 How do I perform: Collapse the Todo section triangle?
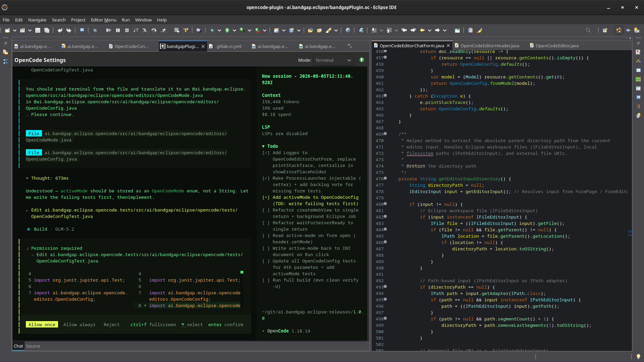(263, 146)
